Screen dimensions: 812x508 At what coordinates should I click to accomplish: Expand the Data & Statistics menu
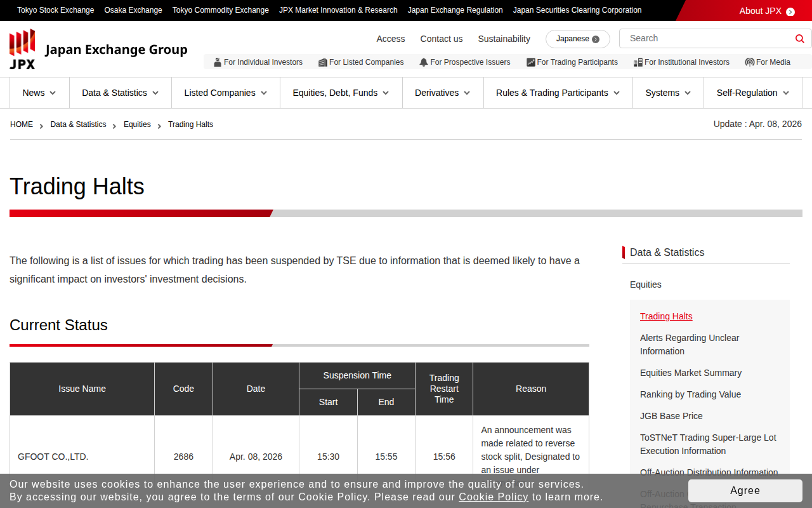pos(121,93)
